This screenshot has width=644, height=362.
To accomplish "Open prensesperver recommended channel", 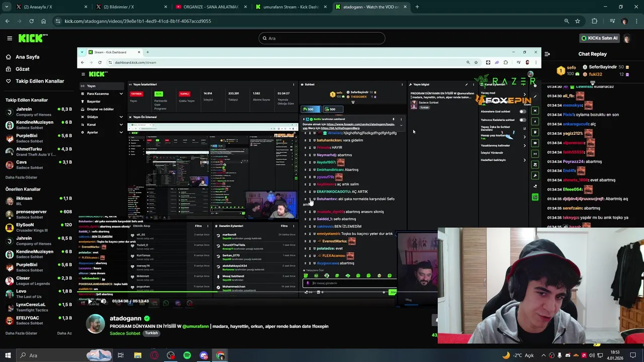I will coord(38,214).
